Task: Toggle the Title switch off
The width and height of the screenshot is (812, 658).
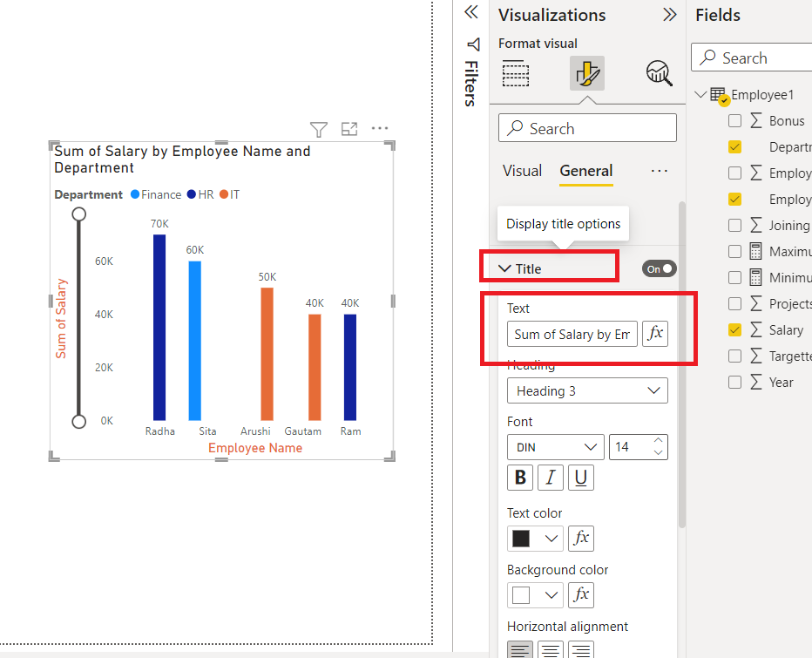Action: coord(660,268)
